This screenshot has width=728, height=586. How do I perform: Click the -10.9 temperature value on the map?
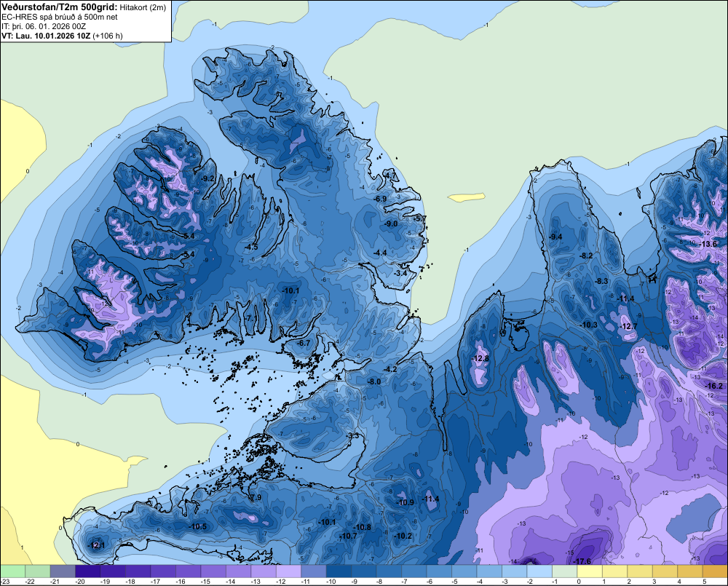(x=405, y=502)
